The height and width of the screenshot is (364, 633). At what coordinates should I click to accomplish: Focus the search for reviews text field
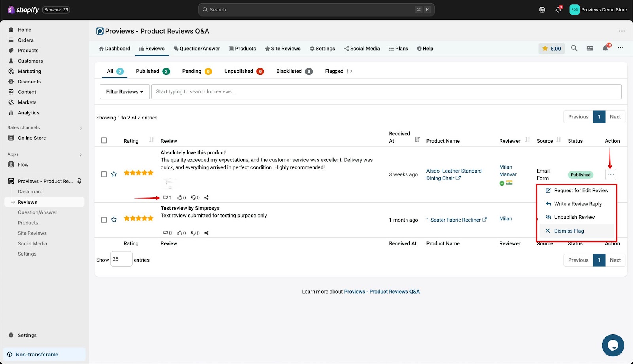tap(386, 91)
